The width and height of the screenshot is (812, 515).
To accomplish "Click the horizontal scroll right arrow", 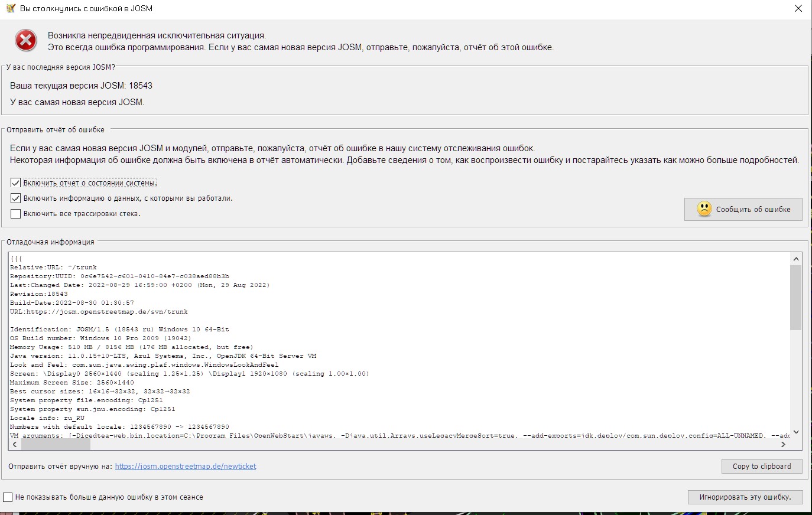I will click(x=783, y=444).
